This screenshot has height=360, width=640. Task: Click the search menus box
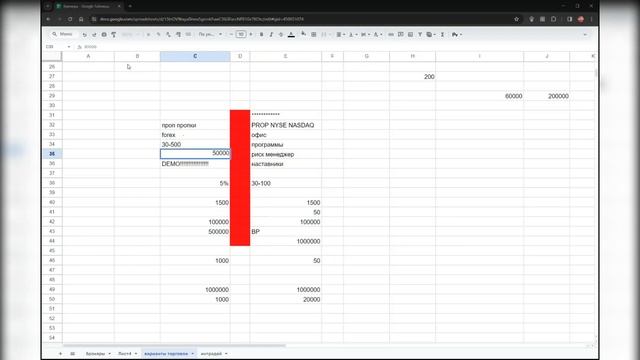(63, 34)
